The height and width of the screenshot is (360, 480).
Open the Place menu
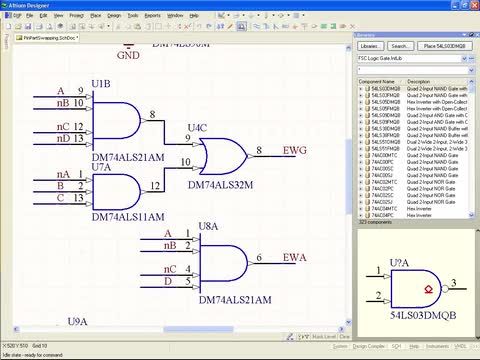[x=96, y=15]
